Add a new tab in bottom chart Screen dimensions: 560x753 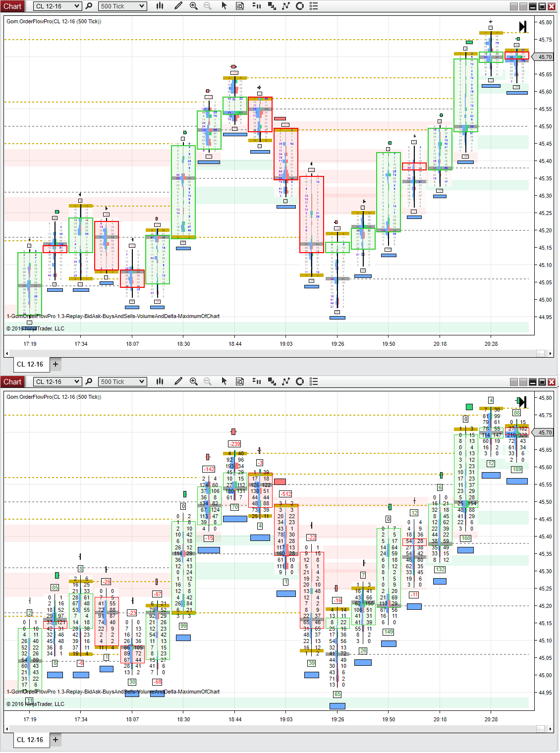[56, 740]
